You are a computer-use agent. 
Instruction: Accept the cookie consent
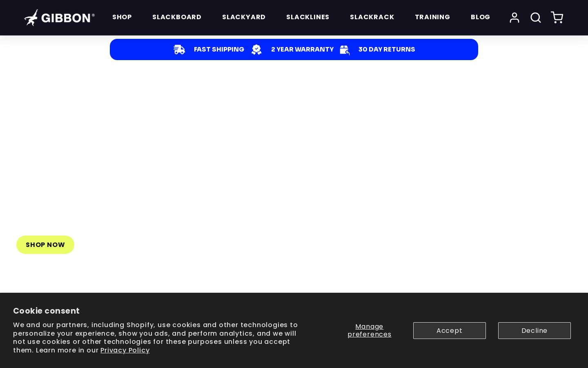[450, 330]
